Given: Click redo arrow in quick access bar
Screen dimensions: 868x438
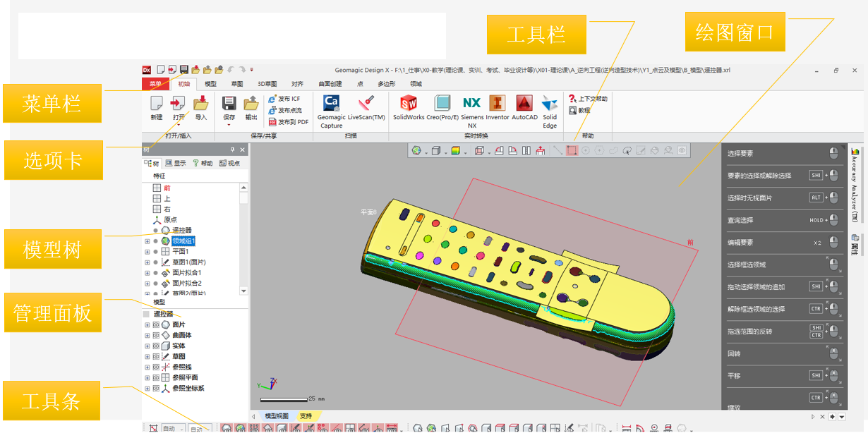Looking at the screenshot, I should point(242,70).
